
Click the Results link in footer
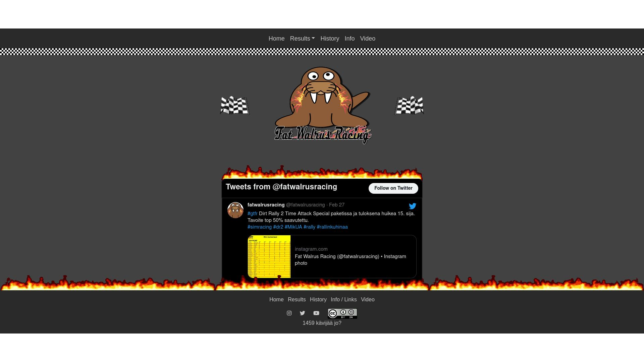[297, 300]
